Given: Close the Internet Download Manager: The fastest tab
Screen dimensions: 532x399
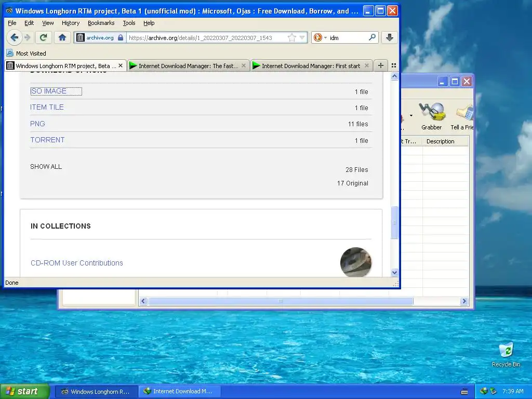Looking at the screenshot, I should [x=243, y=66].
